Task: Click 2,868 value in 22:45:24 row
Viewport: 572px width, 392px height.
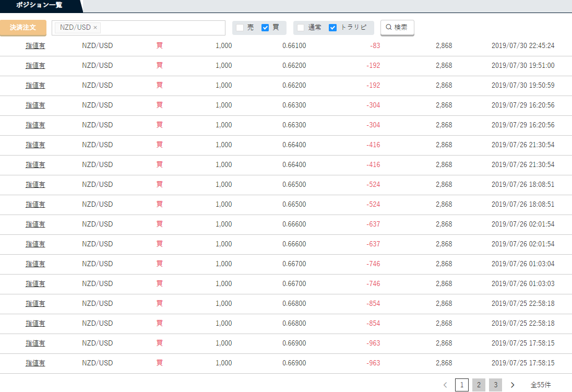Action: pos(444,45)
